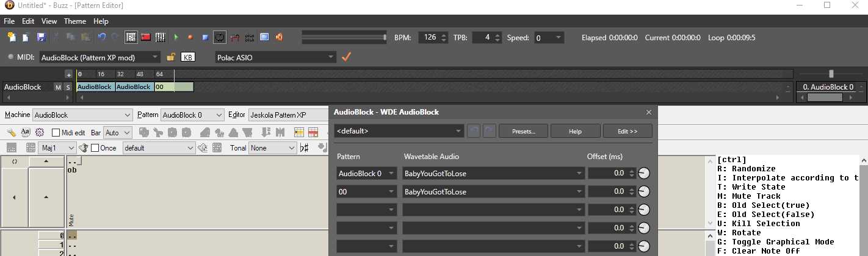Screen dimensions: 868x256
Task: Open the Pattern Editor view icon
Action: [131, 37]
